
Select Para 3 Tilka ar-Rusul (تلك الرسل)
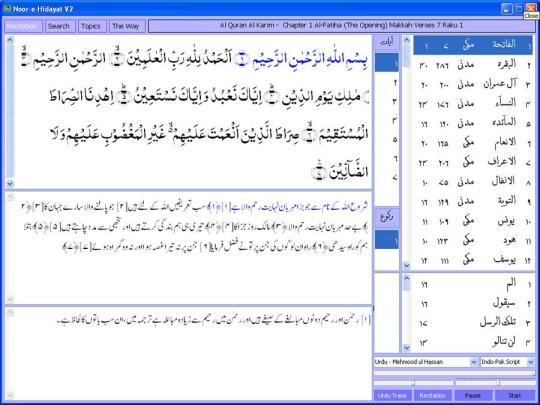[x=473, y=323]
